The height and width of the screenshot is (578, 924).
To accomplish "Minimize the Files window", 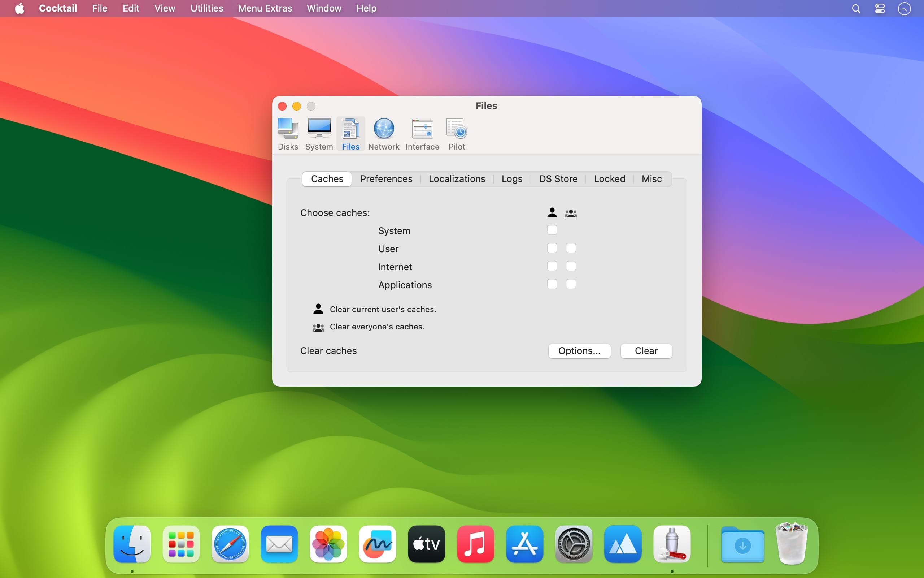I will pyautogui.click(x=297, y=106).
